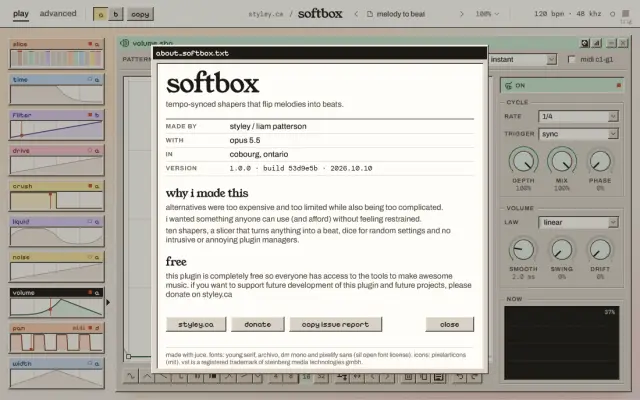This screenshot has height=400, width=640.
Task: Enable the midi c1-g1 checkbox
Action: 571,60
